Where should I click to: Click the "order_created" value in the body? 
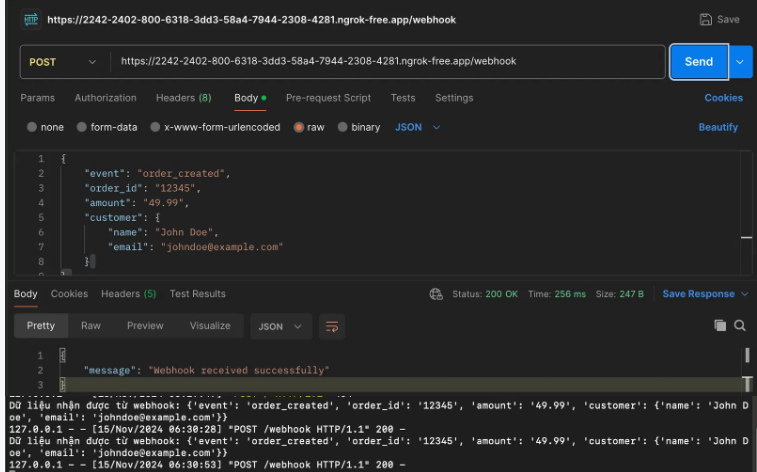click(181, 174)
